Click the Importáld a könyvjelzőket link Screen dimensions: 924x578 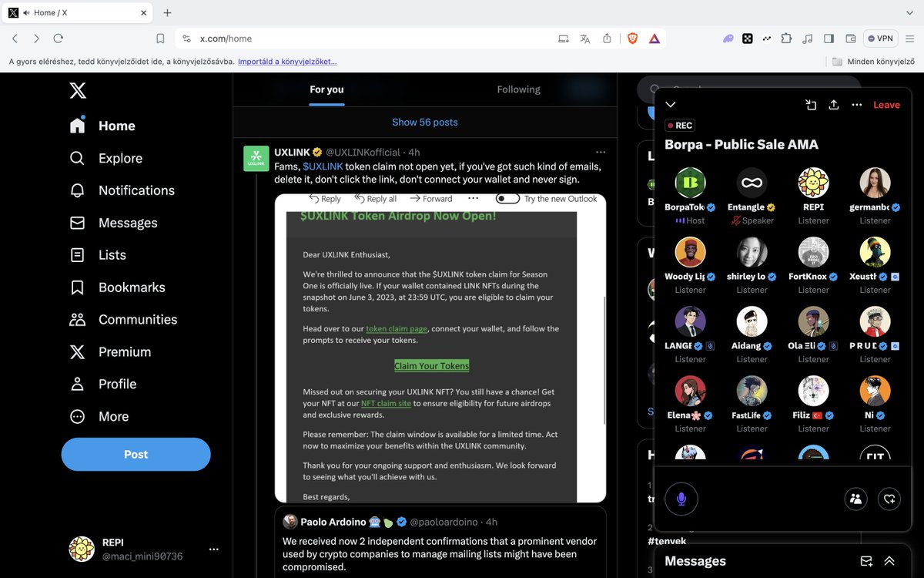[287, 62]
